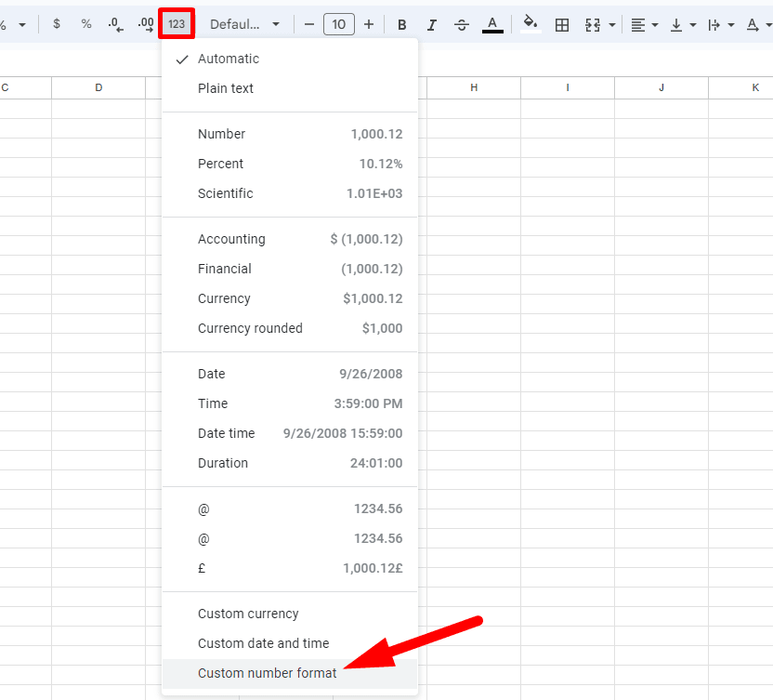Click the decrease decimal places icon

coord(114,24)
